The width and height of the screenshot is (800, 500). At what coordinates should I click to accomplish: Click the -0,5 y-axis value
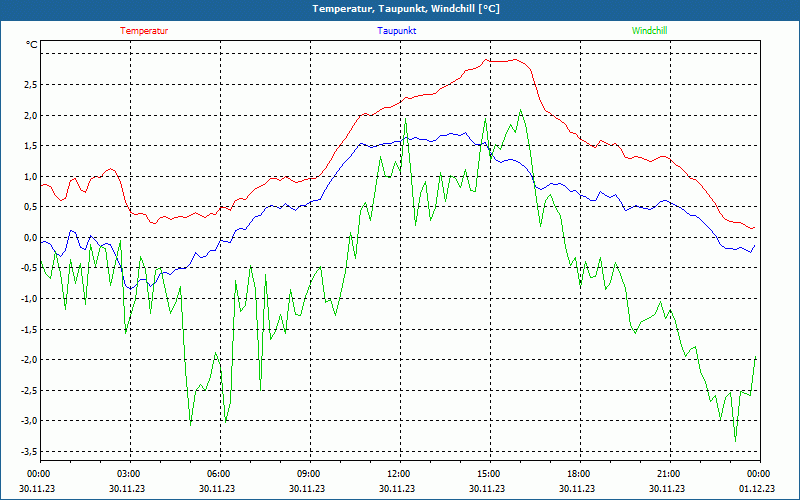click(29, 268)
